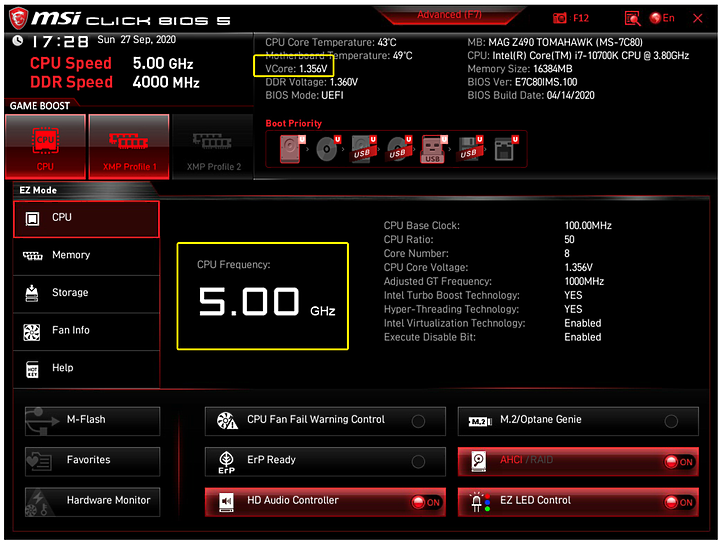Screen dimensions: 720x544
Task: Click the optical disc boot priority icon
Action: point(328,149)
